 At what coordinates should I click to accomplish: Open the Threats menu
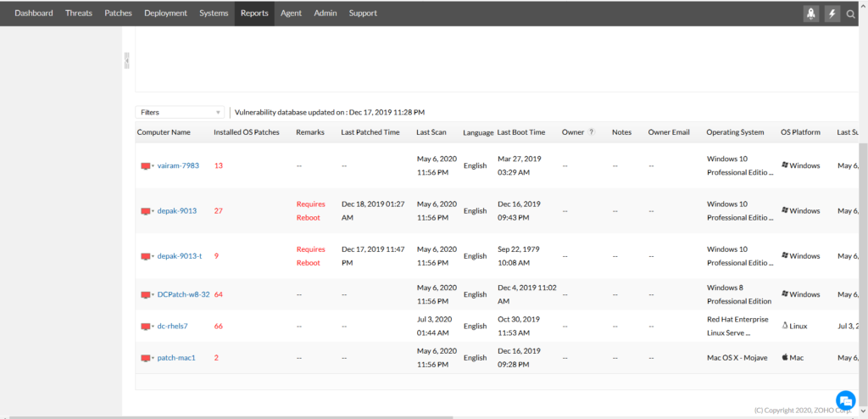click(79, 14)
